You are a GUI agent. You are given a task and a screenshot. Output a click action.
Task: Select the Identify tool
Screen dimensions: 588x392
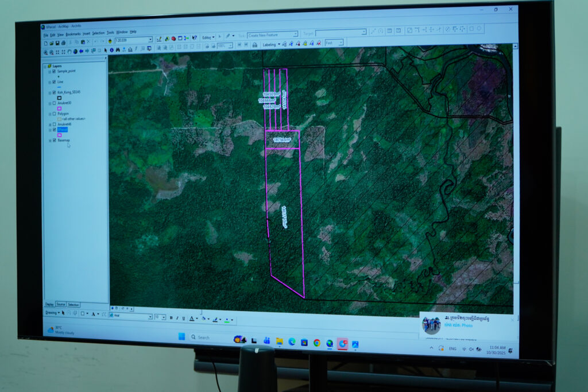(111, 51)
